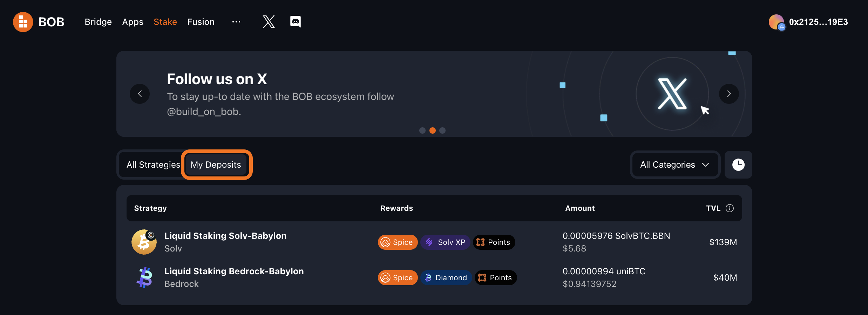Select the third carousel dot
This screenshot has width=868, height=315.
tap(442, 130)
